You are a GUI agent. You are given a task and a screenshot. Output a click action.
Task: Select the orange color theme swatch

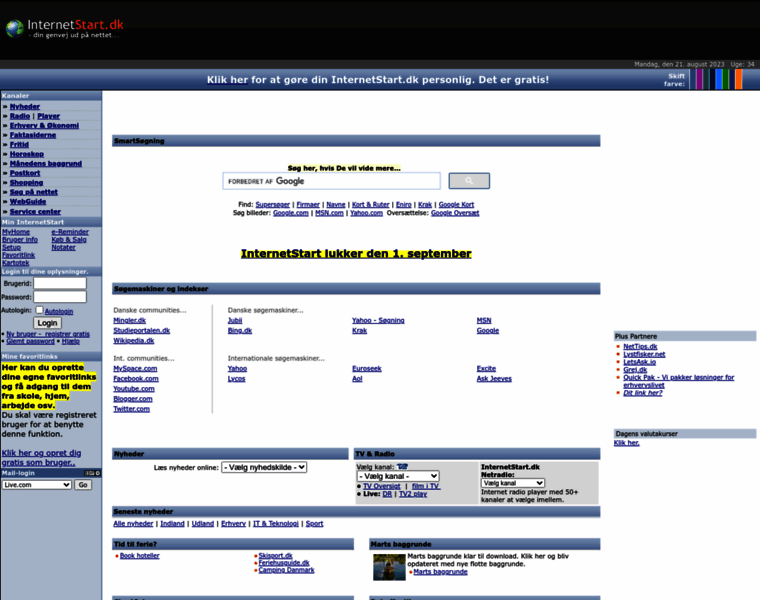click(738, 79)
